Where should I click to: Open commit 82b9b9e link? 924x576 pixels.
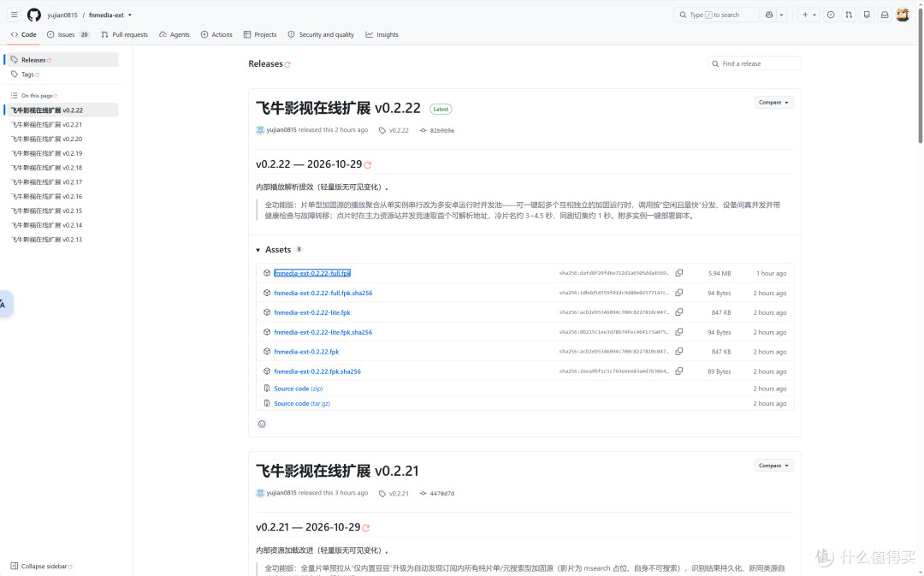tap(442, 130)
